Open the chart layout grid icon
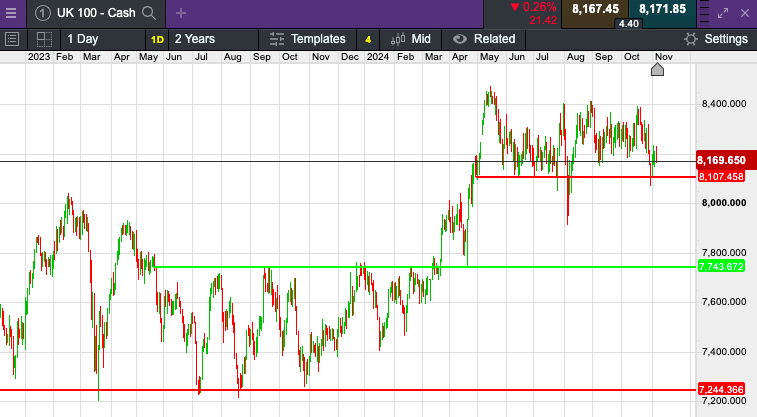757x417 pixels. (x=44, y=39)
